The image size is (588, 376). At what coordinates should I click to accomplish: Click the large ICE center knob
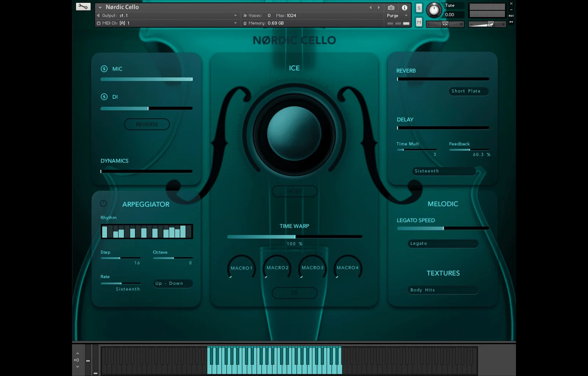pyautogui.click(x=294, y=134)
